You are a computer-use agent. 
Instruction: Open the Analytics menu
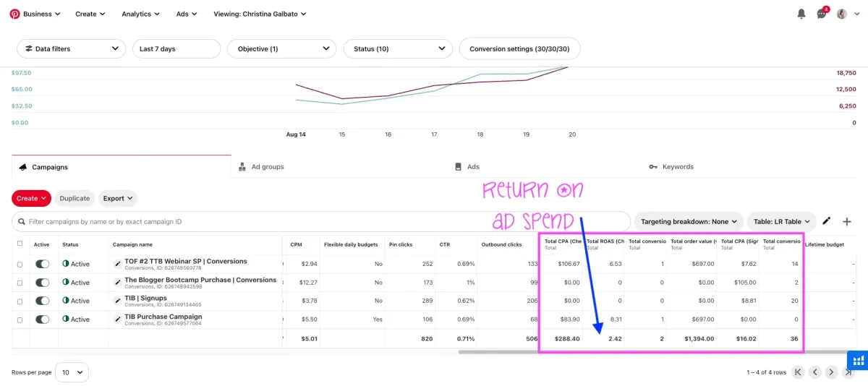(x=141, y=14)
